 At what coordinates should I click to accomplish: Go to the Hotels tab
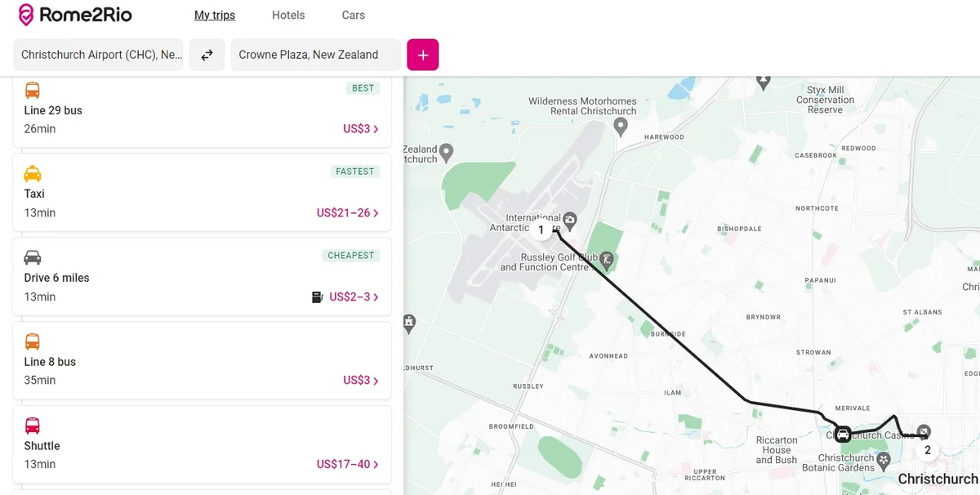click(288, 15)
